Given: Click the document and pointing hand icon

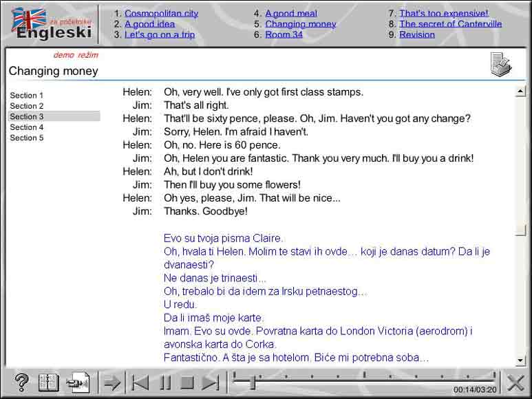Looking at the screenshot, I should coord(78,382).
